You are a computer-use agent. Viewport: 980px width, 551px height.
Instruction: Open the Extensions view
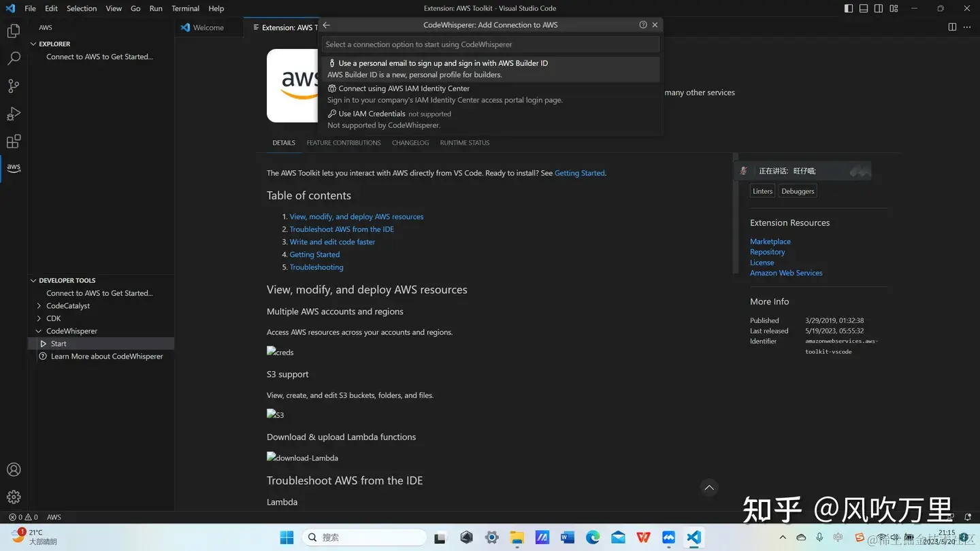coord(14,141)
